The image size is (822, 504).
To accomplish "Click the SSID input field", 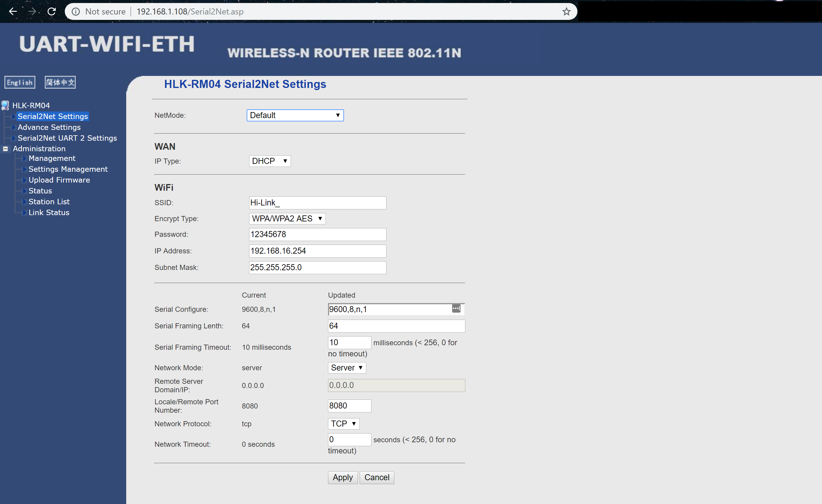I will point(317,203).
